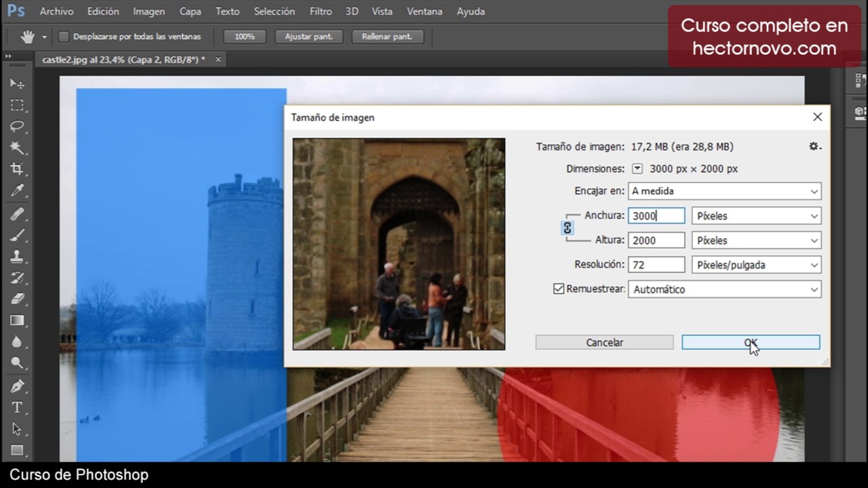Open the image size dialog gear settings
The width and height of the screenshot is (868, 488).
pyautogui.click(x=814, y=146)
